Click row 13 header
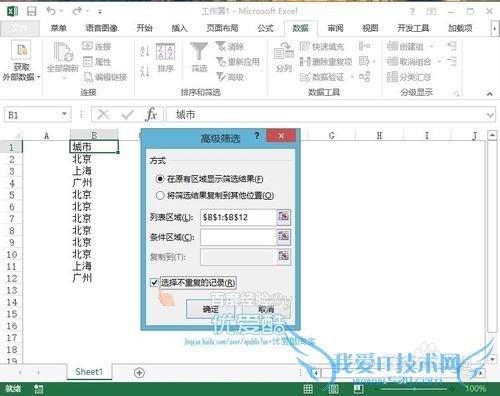The width and height of the screenshot is (500, 396). pyautogui.click(x=11, y=290)
